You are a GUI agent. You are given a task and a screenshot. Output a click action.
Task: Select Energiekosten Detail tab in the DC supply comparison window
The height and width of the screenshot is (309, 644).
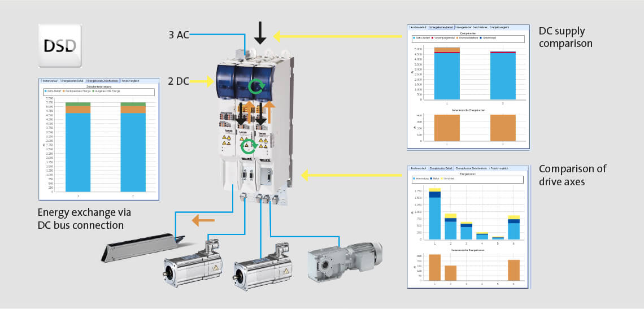tap(441, 27)
